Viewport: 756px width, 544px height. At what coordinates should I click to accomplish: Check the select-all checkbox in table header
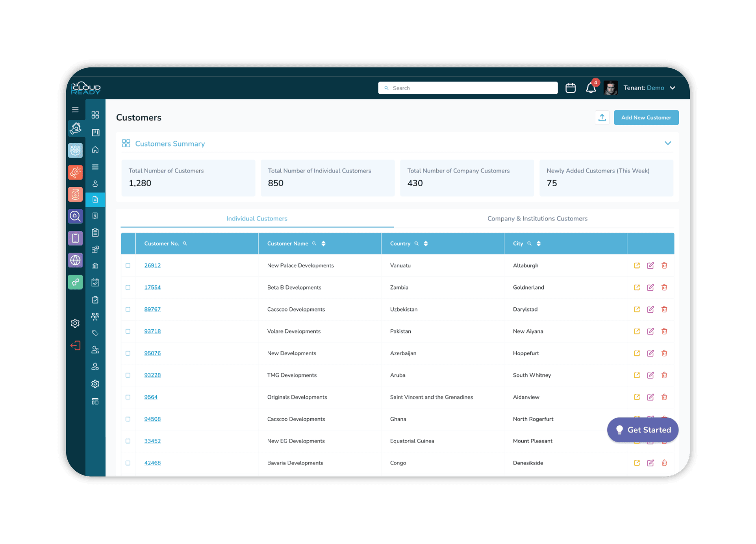pos(128,243)
